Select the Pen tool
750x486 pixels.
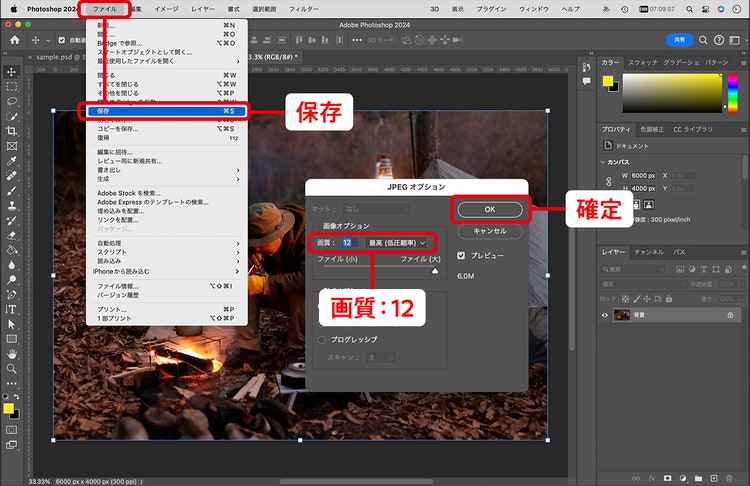tap(11, 294)
